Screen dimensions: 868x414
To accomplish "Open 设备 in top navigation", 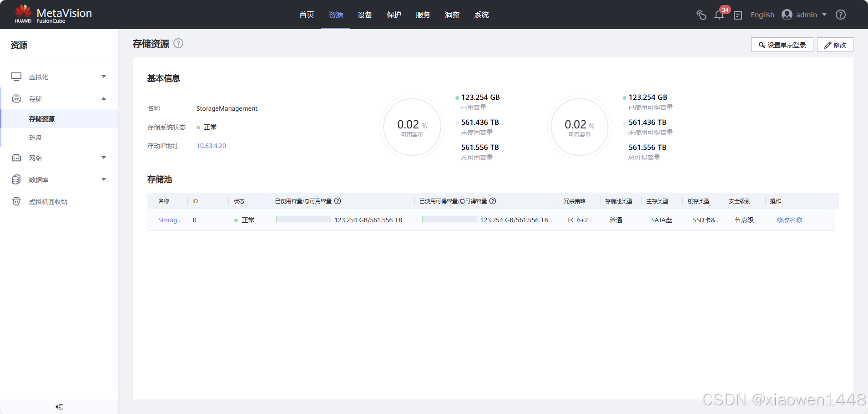I will (x=365, y=15).
